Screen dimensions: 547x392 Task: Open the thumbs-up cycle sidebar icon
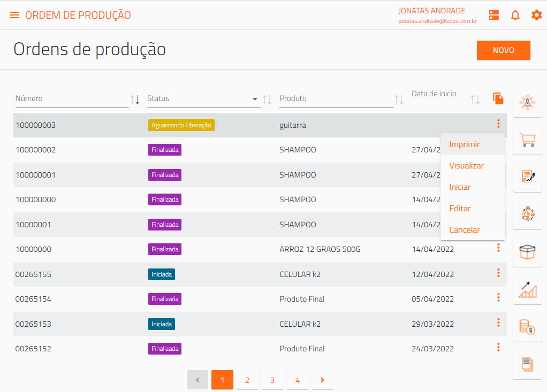point(527,214)
